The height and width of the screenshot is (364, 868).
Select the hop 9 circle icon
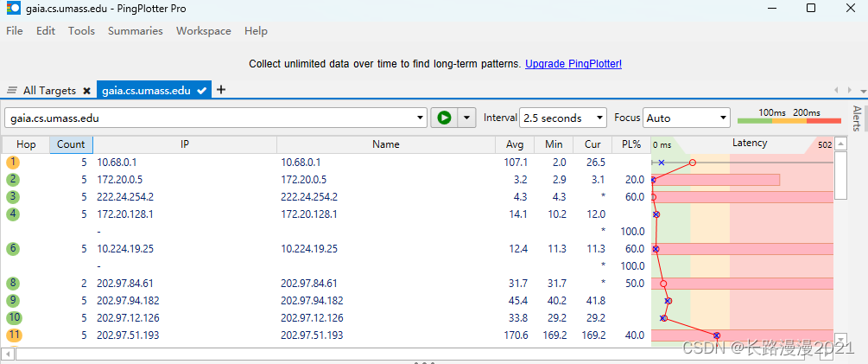(x=13, y=300)
